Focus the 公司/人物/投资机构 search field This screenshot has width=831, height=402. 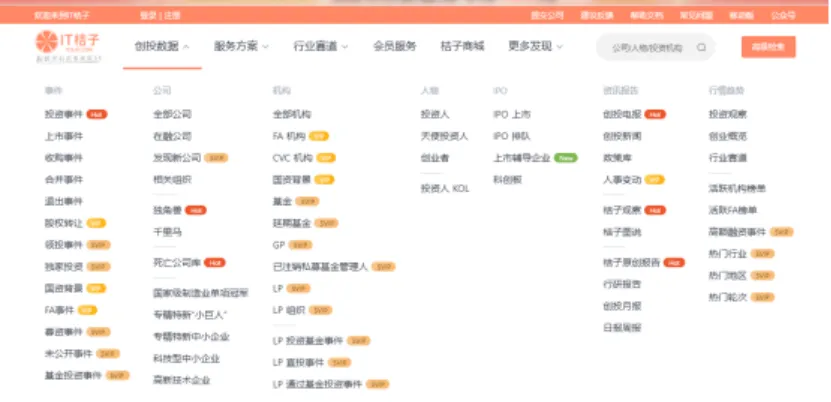coord(656,47)
